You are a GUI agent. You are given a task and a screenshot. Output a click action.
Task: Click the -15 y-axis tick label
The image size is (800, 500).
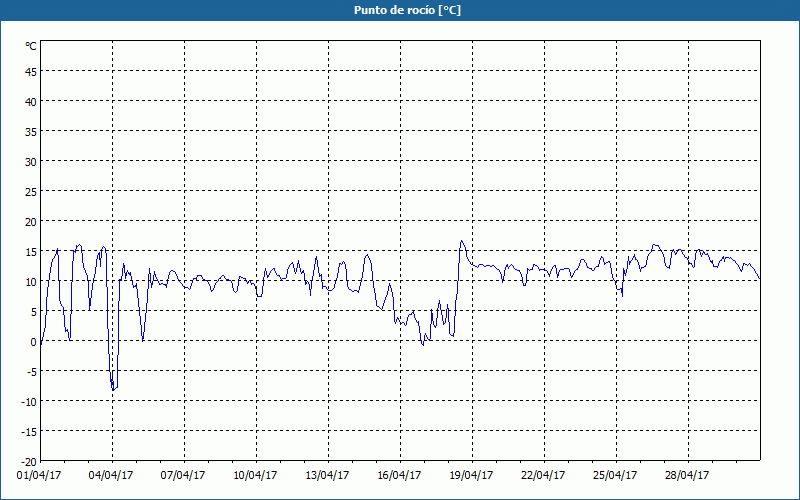tap(29, 432)
